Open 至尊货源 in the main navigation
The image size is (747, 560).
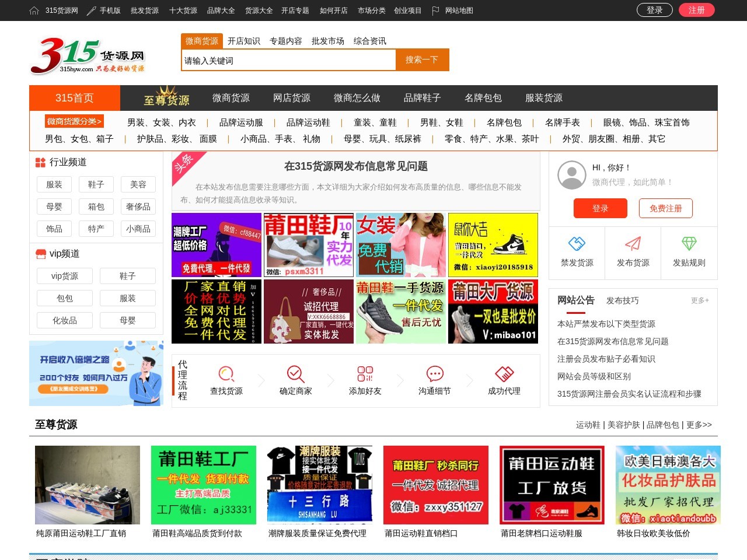click(166, 98)
